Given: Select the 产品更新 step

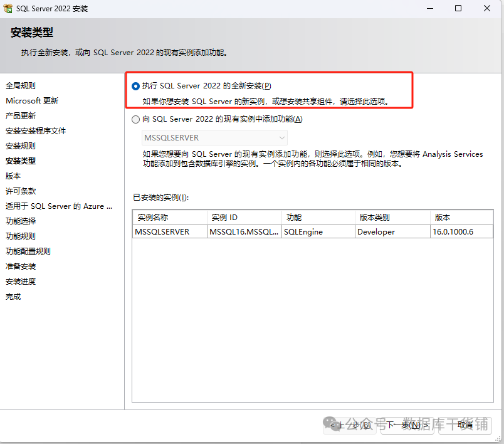Looking at the screenshot, I should tap(21, 116).
